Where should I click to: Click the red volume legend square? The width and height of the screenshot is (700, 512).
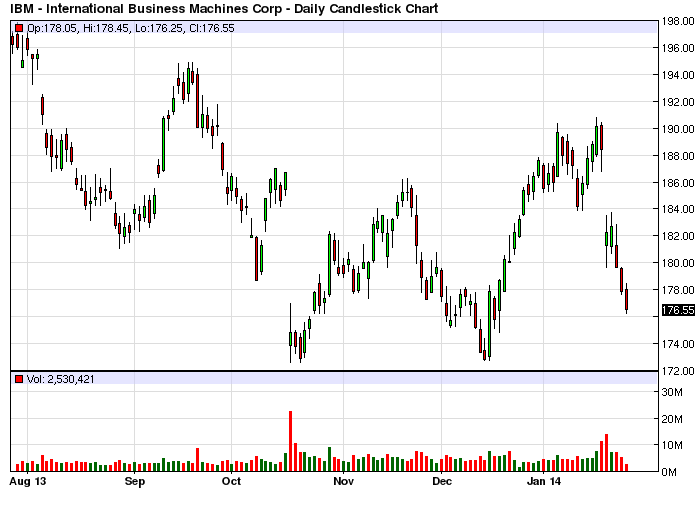coord(19,379)
